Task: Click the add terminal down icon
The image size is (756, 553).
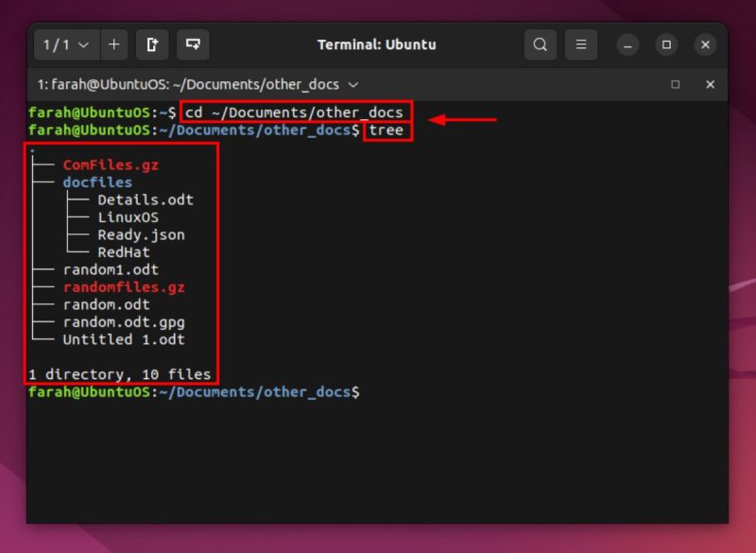Action: [193, 44]
